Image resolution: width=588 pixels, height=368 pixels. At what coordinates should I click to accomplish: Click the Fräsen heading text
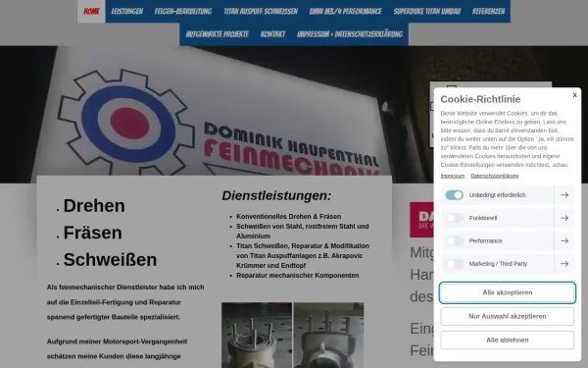[93, 233]
